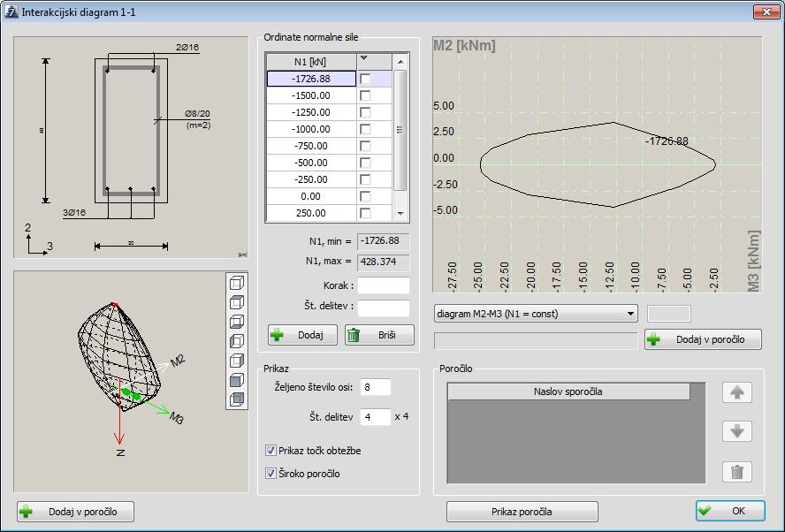This screenshot has width=785, height=532.
Task: Select cell 0.00 in N1 table
Action: click(x=311, y=196)
